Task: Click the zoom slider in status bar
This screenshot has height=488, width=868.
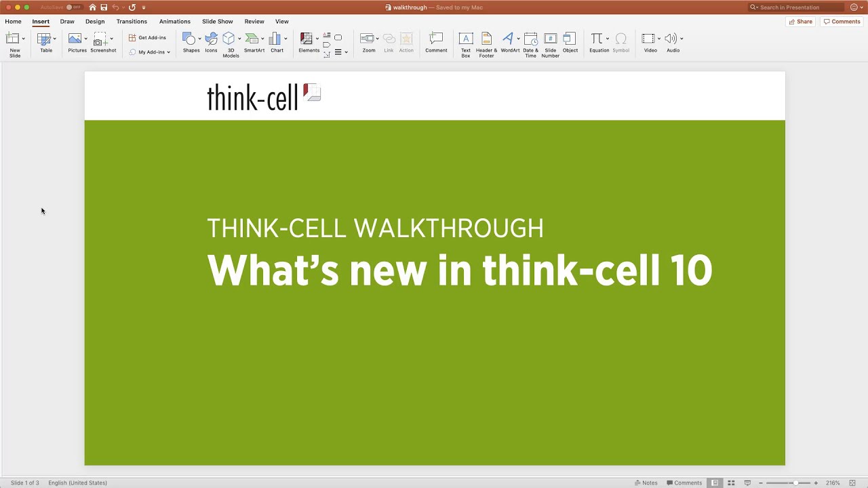Action: [795, 483]
